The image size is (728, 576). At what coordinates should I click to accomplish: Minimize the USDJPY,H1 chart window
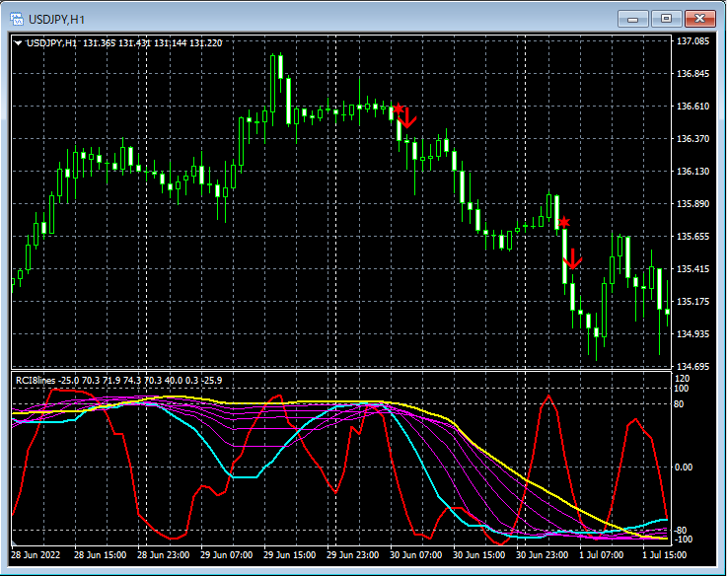point(632,18)
